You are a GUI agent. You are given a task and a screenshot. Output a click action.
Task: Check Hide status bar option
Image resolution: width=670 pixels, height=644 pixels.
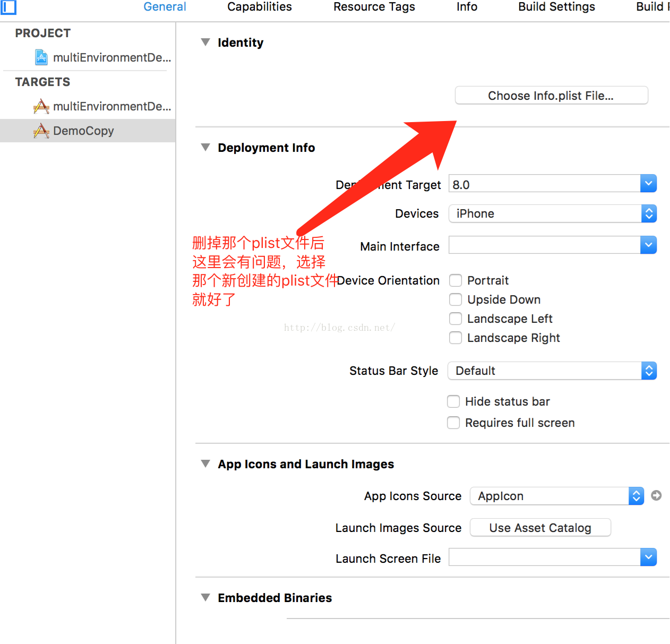[453, 401]
